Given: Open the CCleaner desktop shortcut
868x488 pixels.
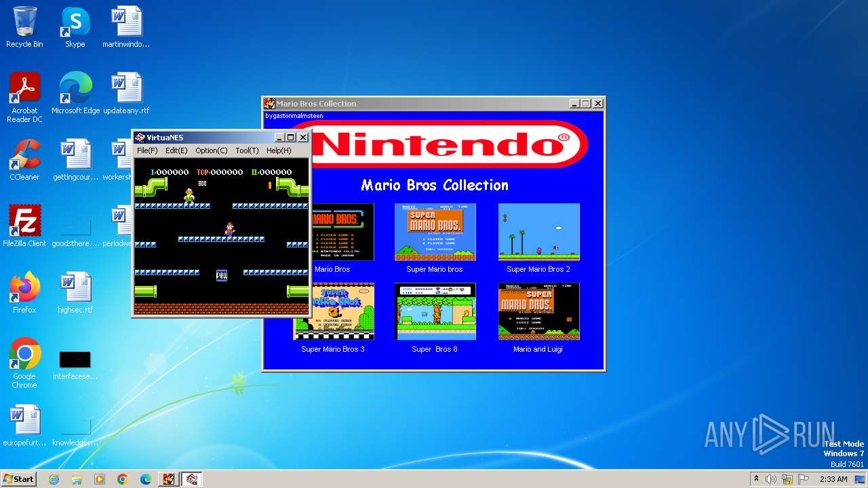Looking at the screenshot, I should click(24, 160).
